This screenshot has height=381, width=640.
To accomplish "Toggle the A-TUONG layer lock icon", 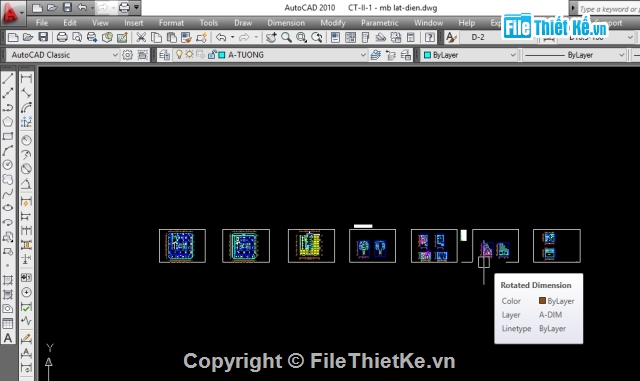I will (211, 54).
